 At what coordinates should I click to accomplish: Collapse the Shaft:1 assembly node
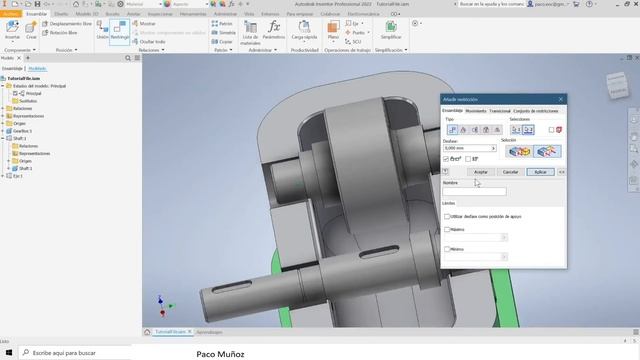coord(3,138)
